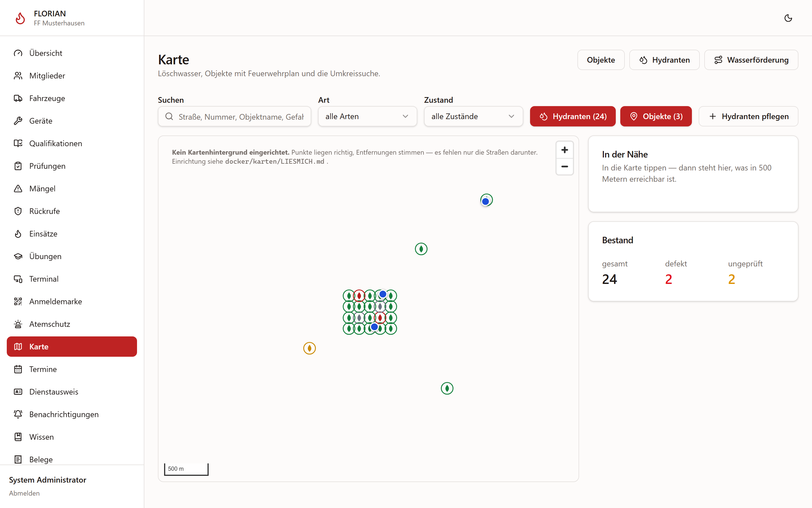This screenshot has height=508, width=812.
Task: Toggle dark mode moon icon
Action: pyautogui.click(x=788, y=18)
